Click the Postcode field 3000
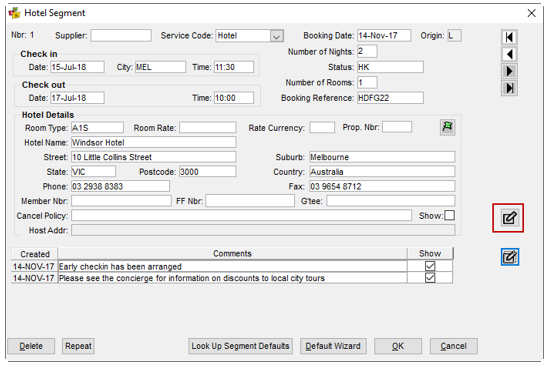This screenshot has height=367, width=545. pos(208,172)
